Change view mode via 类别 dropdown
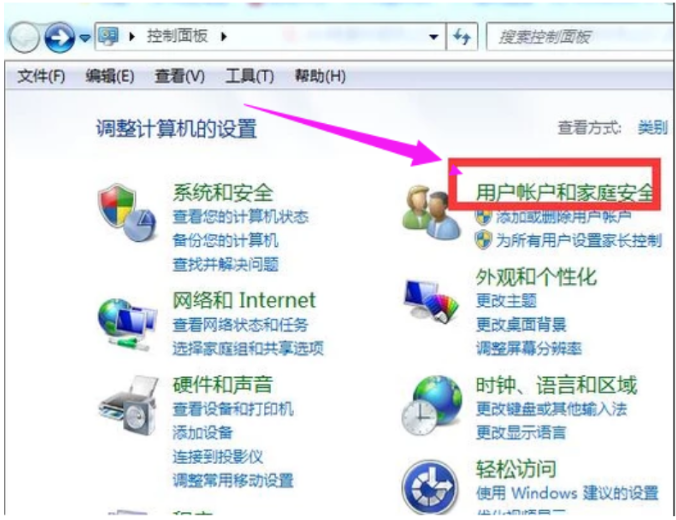Screen dimensions: 676x520 click(x=653, y=128)
